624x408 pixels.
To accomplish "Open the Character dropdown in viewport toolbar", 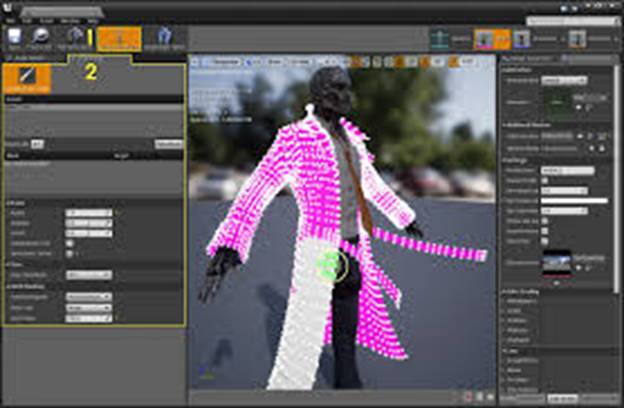I will 300,62.
